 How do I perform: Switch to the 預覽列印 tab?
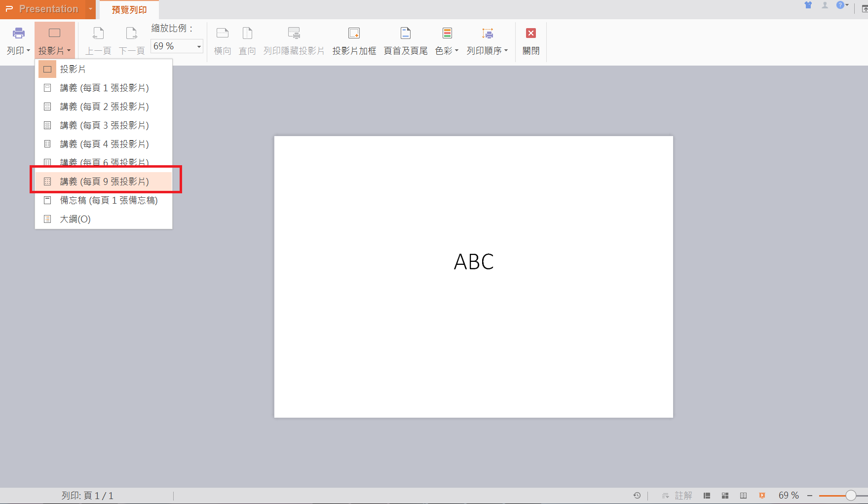pos(129,10)
